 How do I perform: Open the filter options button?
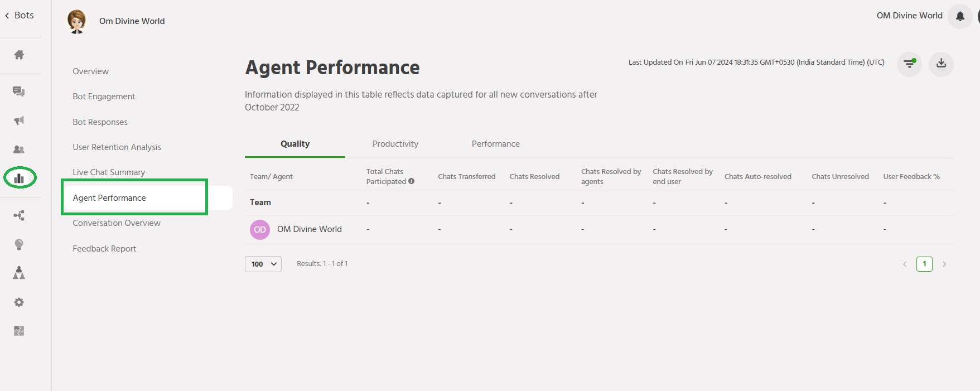[909, 64]
